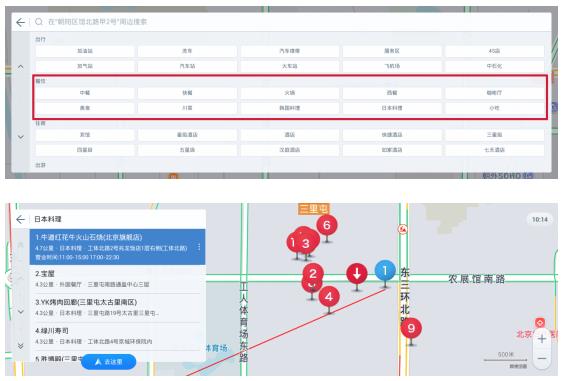The image size is (564, 381).
Task: Click the 农展馆南路 road label
Action: tap(476, 279)
